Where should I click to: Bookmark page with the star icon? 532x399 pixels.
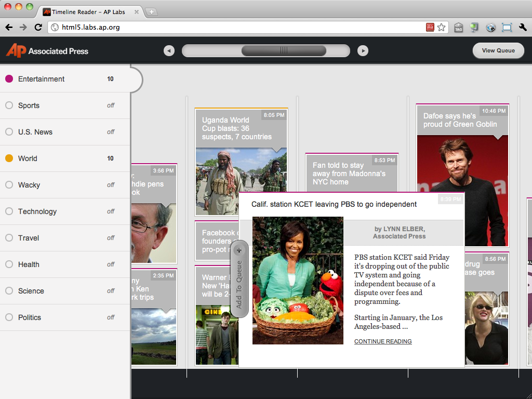coord(441,28)
